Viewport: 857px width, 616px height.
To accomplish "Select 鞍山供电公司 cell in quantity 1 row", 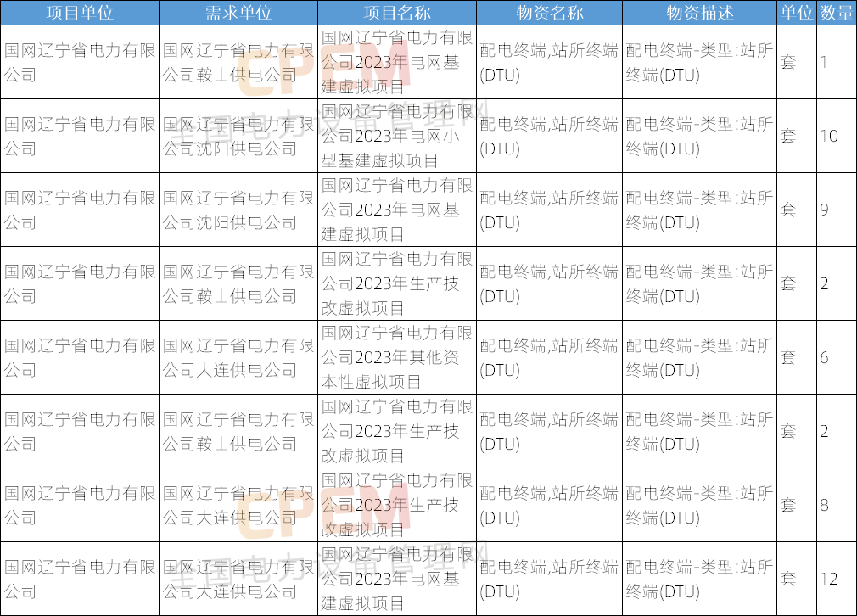I will coord(238,62).
